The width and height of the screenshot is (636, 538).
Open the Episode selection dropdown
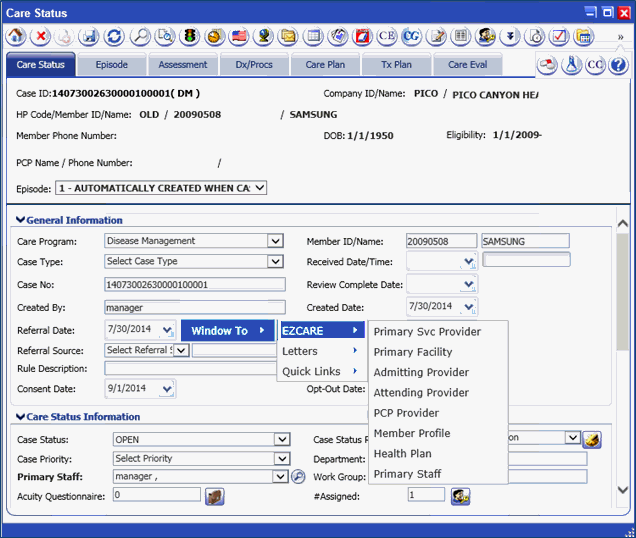tap(259, 188)
